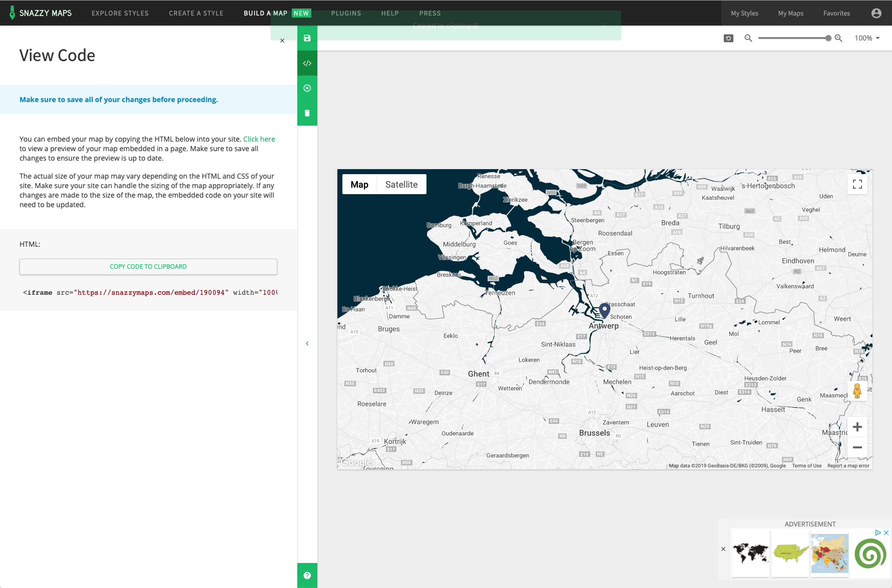The image size is (892, 588).
Task: Close the View Code panel
Action: (282, 41)
